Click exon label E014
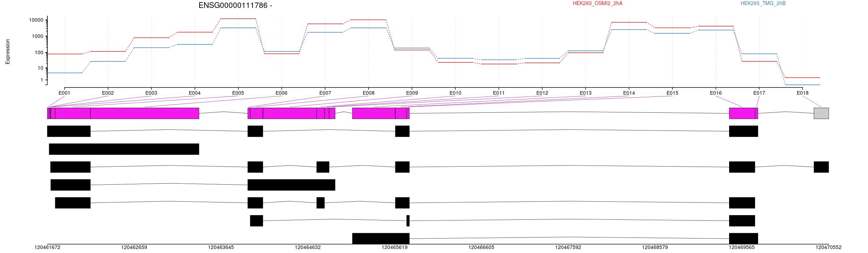The width and height of the screenshot is (868, 253). tap(629, 93)
